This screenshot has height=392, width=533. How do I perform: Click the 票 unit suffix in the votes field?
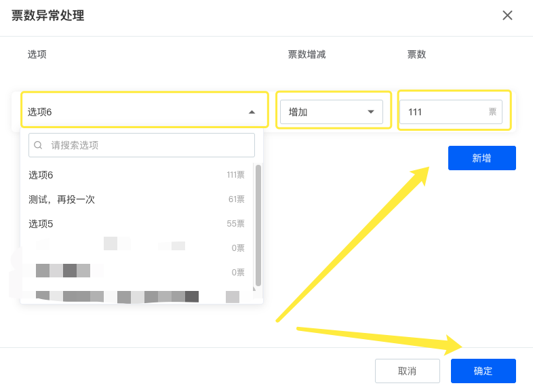coord(492,112)
